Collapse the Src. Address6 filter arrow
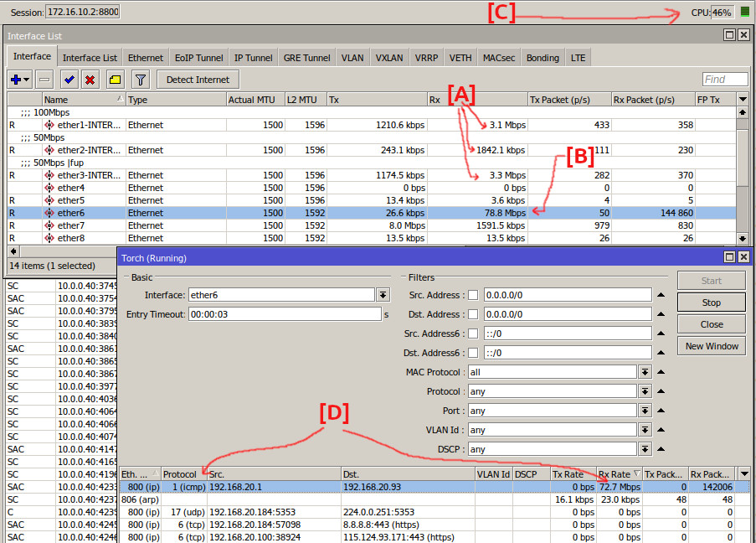 pyautogui.click(x=661, y=334)
